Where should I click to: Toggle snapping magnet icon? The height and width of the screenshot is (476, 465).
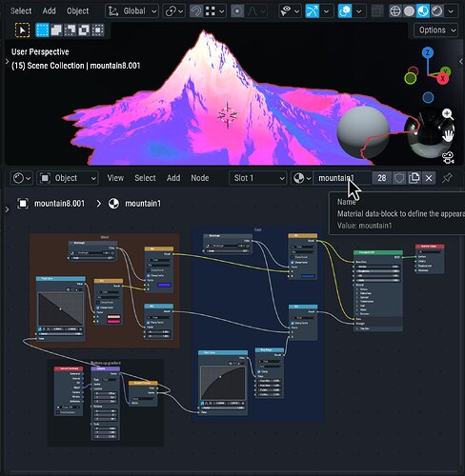[195, 11]
